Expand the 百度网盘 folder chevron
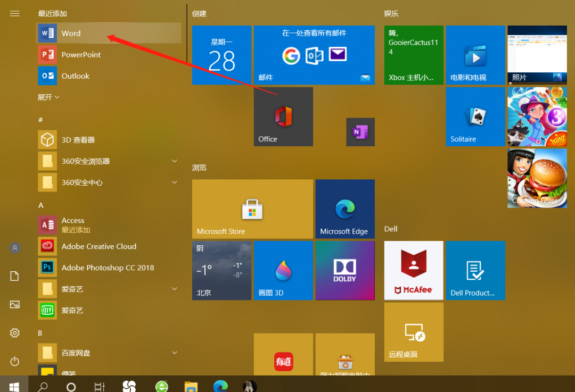The height and width of the screenshot is (392, 575). [x=175, y=353]
